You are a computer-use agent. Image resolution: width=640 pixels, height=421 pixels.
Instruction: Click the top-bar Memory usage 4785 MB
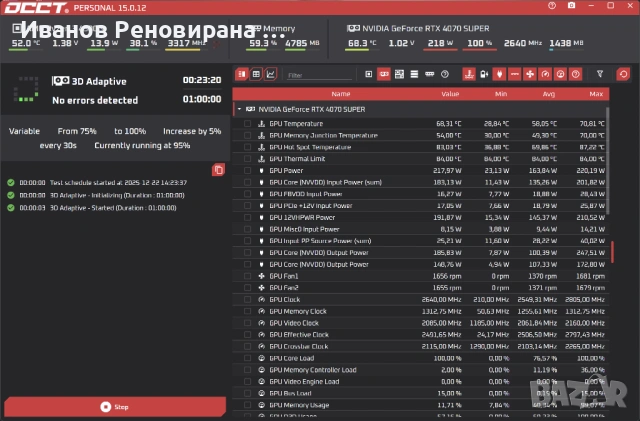[302, 43]
